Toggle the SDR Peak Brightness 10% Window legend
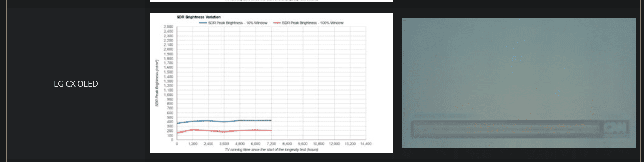Image resolution: width=644 pixels, height=162 pixels. tap(233, 23)
